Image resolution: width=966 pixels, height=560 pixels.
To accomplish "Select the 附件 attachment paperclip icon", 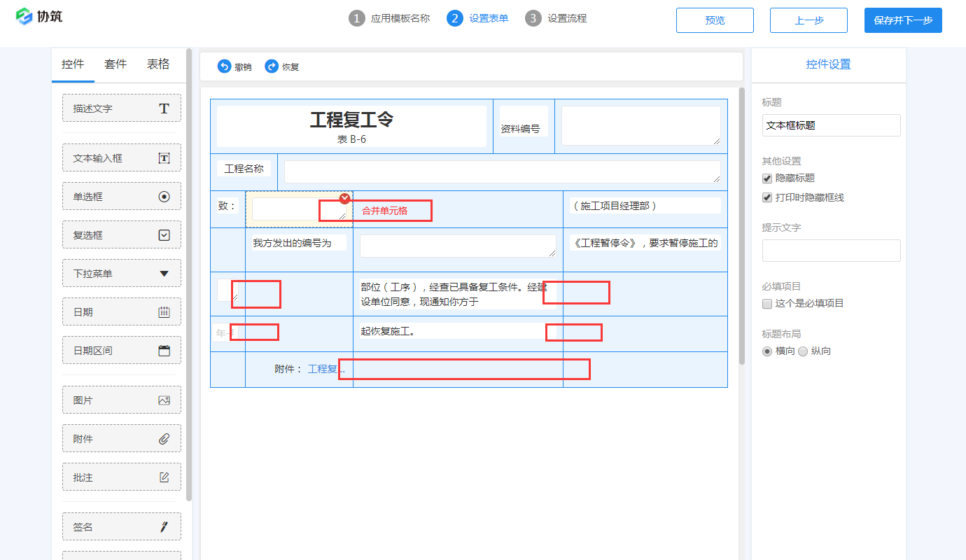I will (x=164, y=438).
